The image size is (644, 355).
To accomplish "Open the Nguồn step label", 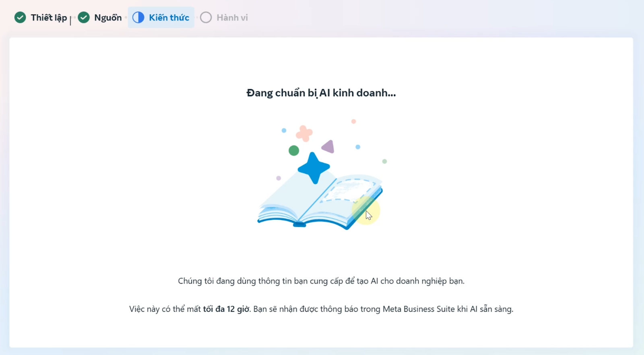I will (108, 17).
